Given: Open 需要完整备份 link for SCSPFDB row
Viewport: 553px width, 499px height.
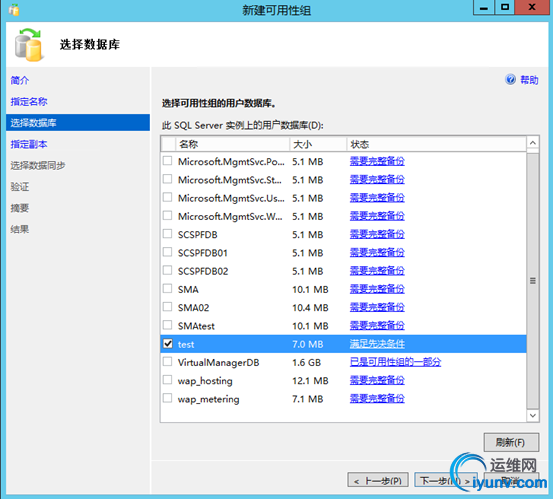Looking at the screenshot, I should [x=377, y=234].
